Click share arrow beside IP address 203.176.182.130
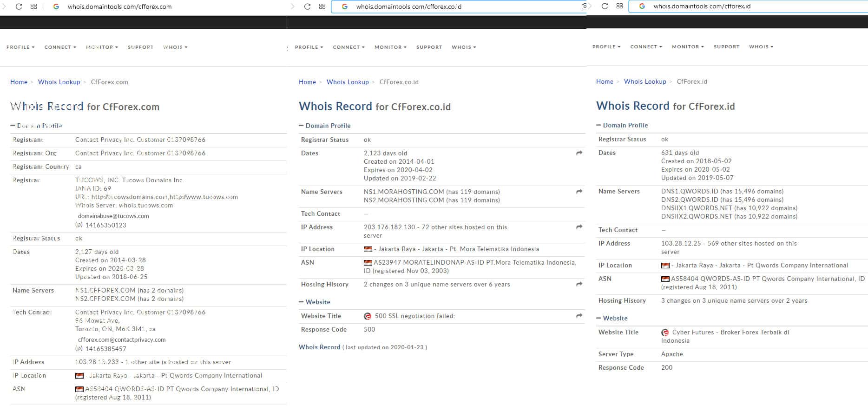 click(x=579, y=227)
